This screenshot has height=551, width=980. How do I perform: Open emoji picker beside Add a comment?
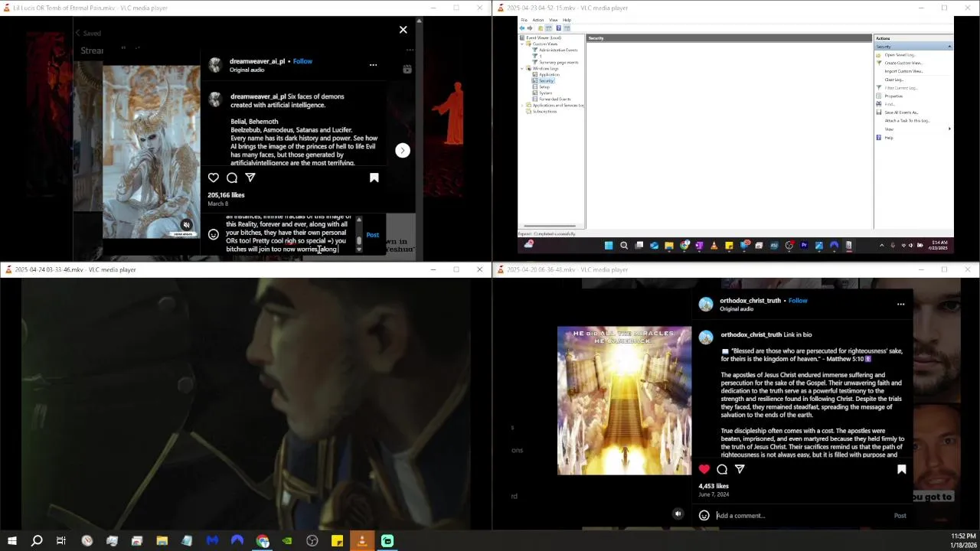[704, 515]
